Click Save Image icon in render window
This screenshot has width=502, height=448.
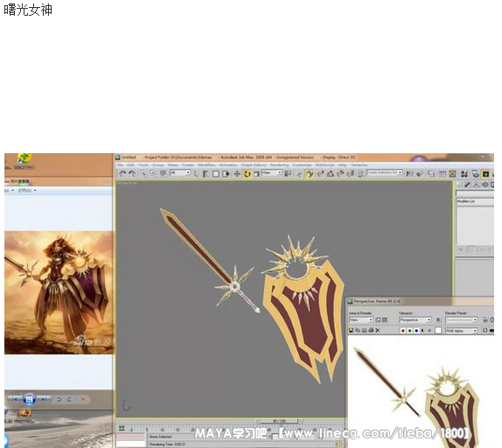tap(352, 330)
